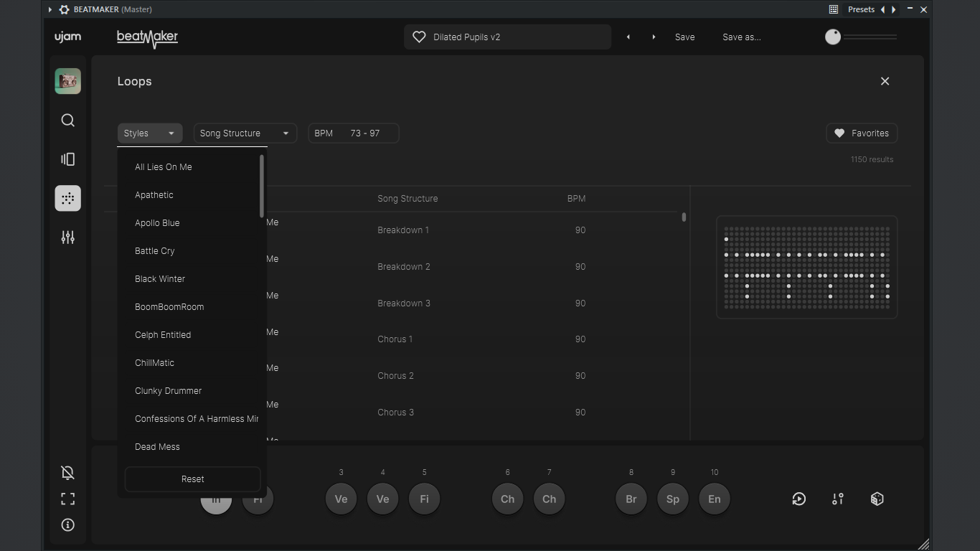Image resolution: width=980 pixels, height=551 pixels.
Task: Click Reset in Styles dropdown
Action: (x=192, y=479)
